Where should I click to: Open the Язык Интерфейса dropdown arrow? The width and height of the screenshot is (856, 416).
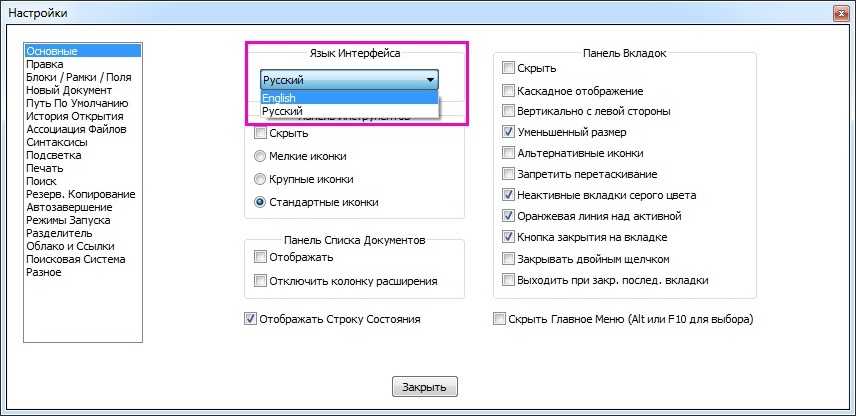pos(430,80)
